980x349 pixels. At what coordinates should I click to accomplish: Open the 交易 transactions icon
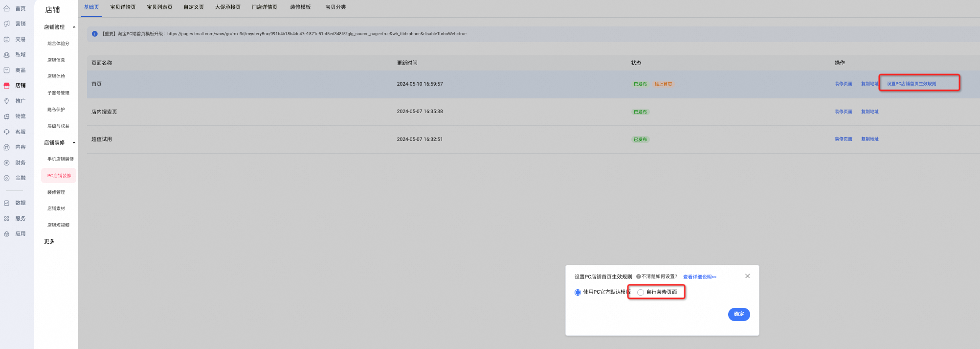tap(7, 40)
